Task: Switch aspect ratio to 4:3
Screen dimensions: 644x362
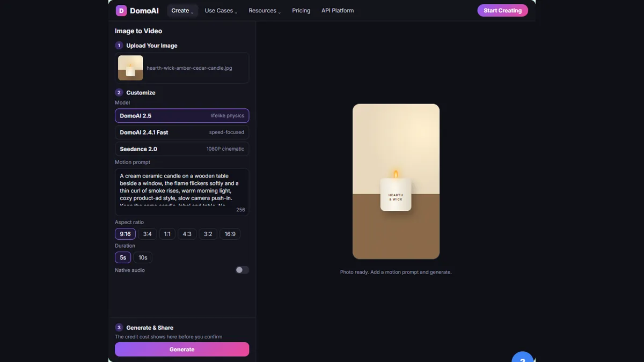Action: point(187,234)
